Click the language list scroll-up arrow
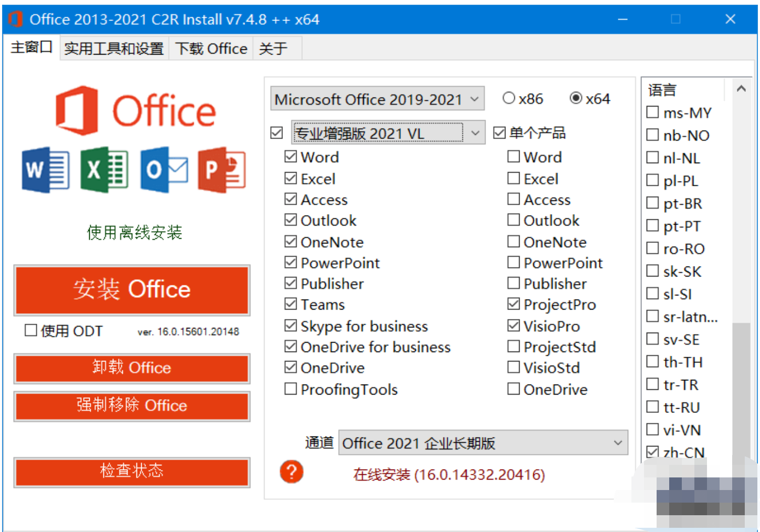 click(741, 89)
